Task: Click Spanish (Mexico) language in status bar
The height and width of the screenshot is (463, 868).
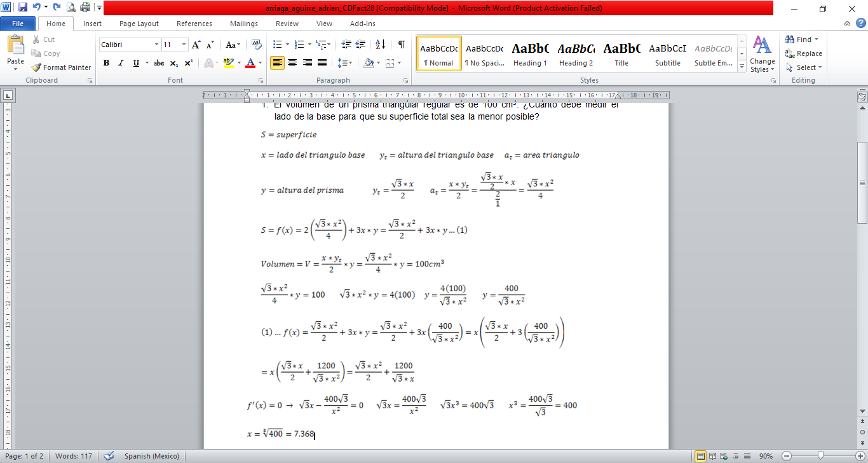Action: (151, 456)
